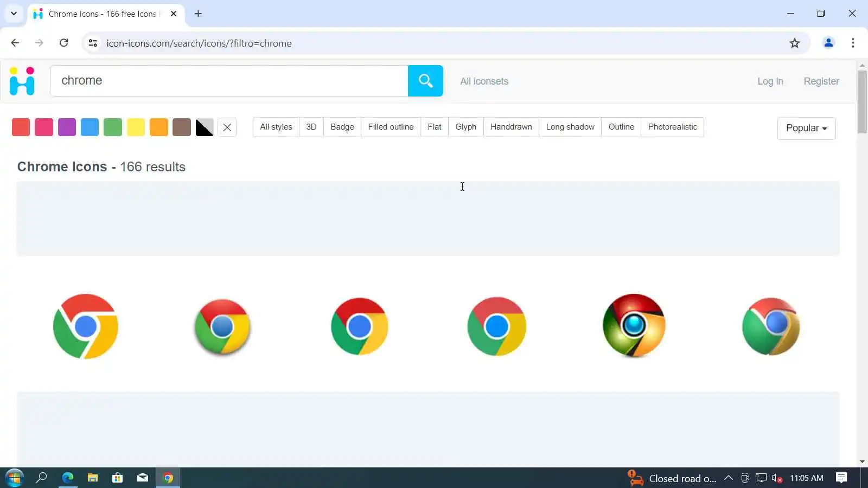Go back to the previous page

[15, 43]
